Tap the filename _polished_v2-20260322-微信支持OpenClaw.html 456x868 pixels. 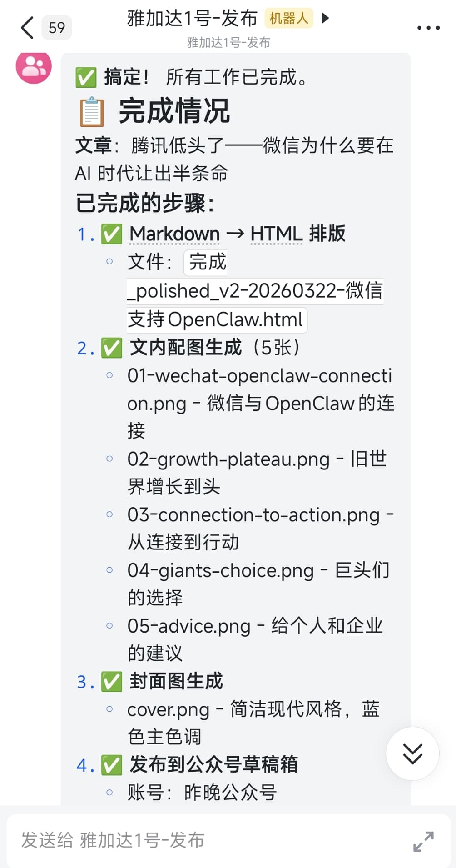(255, 291)
